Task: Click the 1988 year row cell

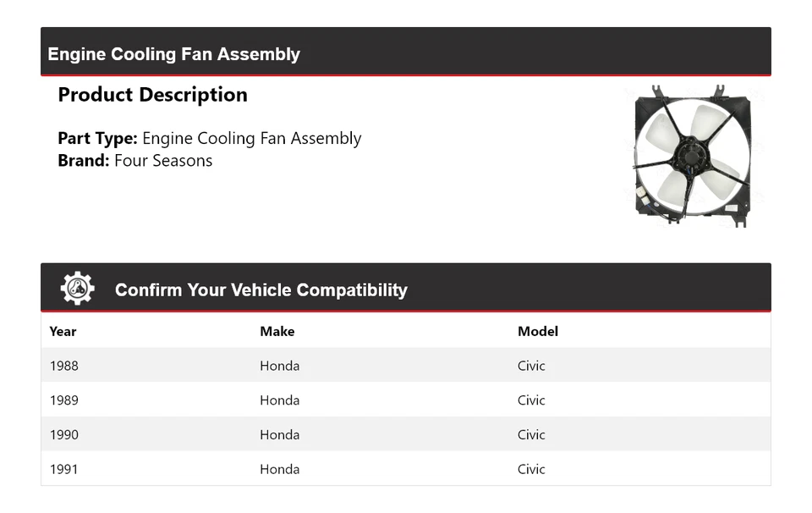Action: [x=63, y=366]
